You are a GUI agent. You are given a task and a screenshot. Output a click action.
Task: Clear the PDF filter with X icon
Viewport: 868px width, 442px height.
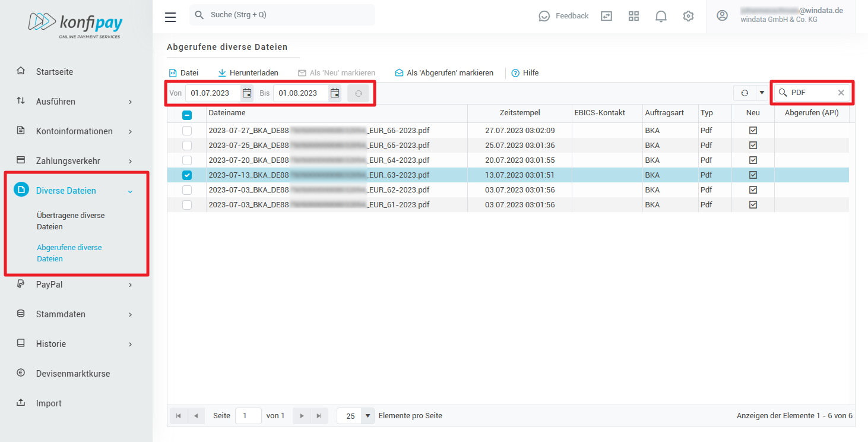pyautogui.click(x=841, y=93)
